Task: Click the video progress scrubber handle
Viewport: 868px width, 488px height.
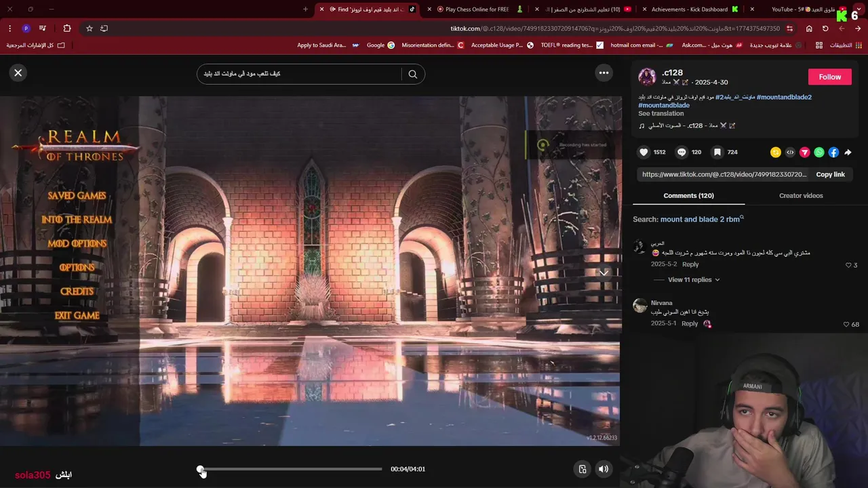Action: (x=200, y=469)
